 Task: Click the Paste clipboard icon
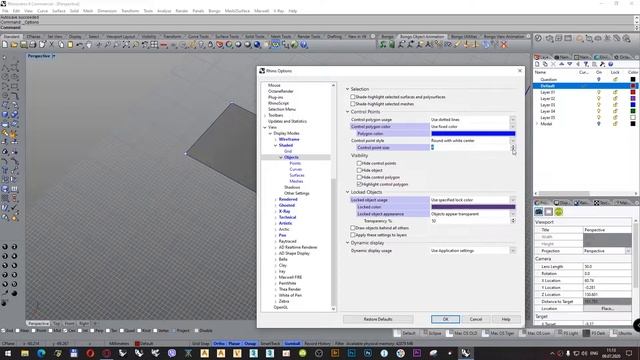[70, 44]
